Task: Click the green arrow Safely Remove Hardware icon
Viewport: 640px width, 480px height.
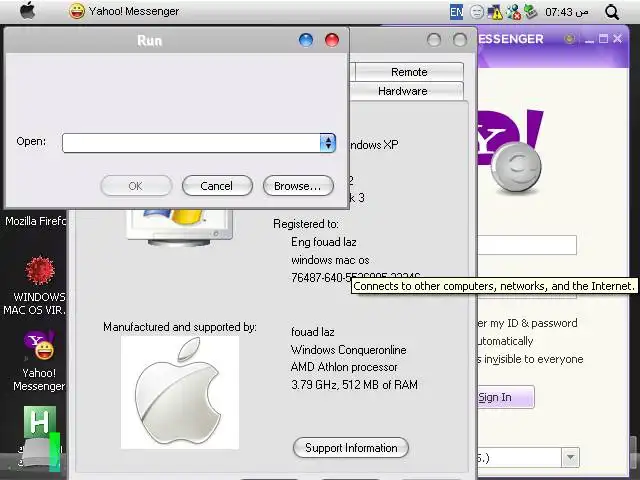Action: pos(530,12)
